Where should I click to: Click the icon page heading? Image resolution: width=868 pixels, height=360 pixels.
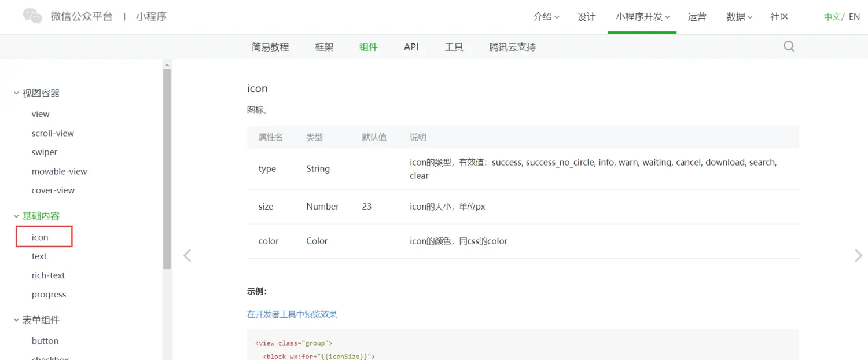[x=257, y=89]
